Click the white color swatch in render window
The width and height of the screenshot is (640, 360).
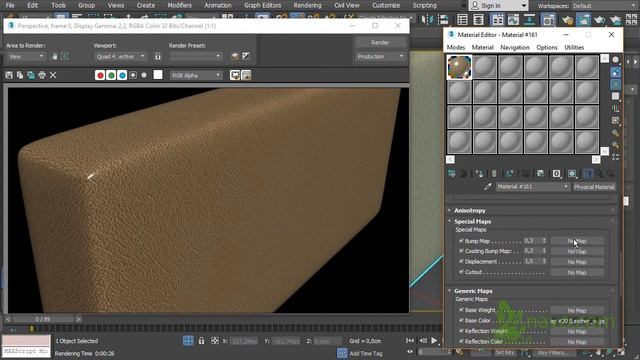[158, 75]
